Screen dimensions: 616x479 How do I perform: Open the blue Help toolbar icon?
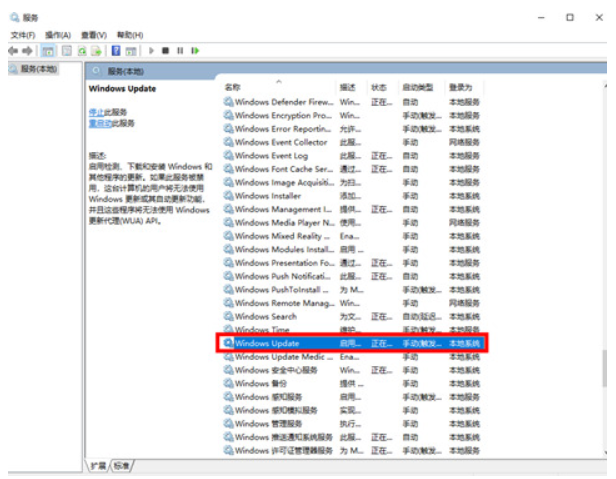pos(116,50)
